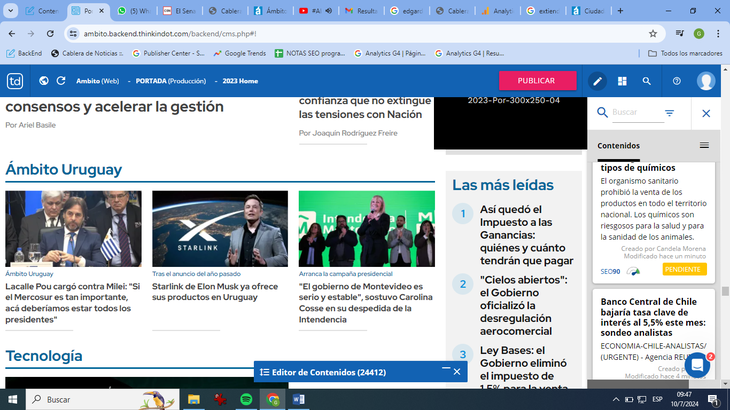Open new browser tab
The height and width of the screenshot is (410, 730).
pyautogui.click(x=620, y=11)
